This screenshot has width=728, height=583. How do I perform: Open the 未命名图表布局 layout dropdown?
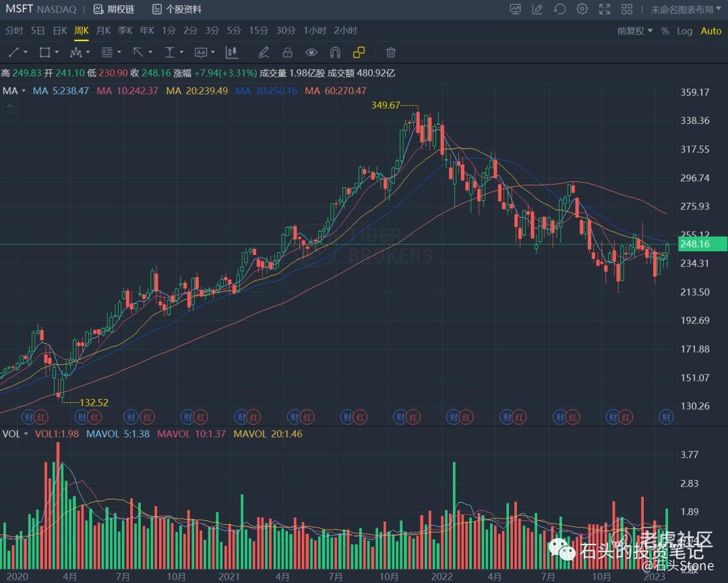coord(686,9)
